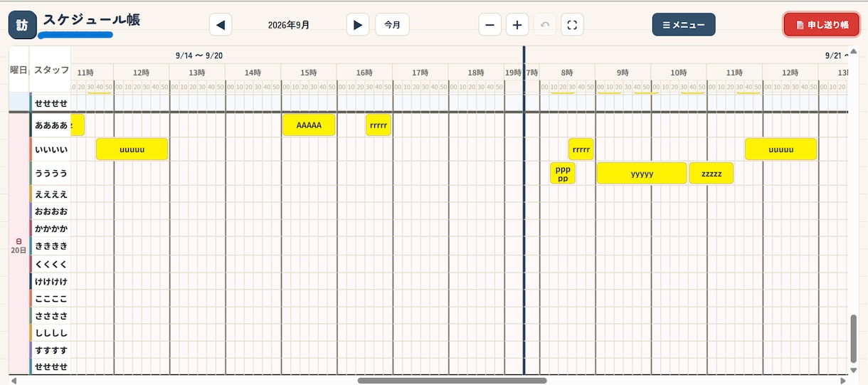Viewport: 868px width, 385px height.
Task: Click staff name ええええ
Action: coord(51,194)
